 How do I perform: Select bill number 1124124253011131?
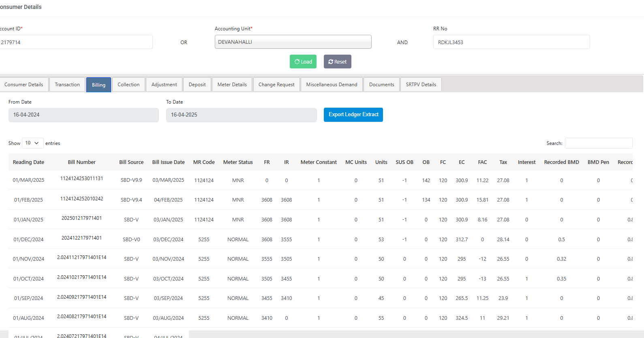pyautogui.click(x=81, y=179)
